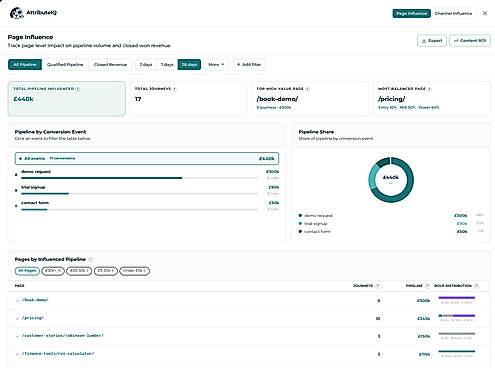Image resolution: width=495 pixels, height=368 pixels.
Task: Click the trial signup event bar
Action: (x=139, y=194)
